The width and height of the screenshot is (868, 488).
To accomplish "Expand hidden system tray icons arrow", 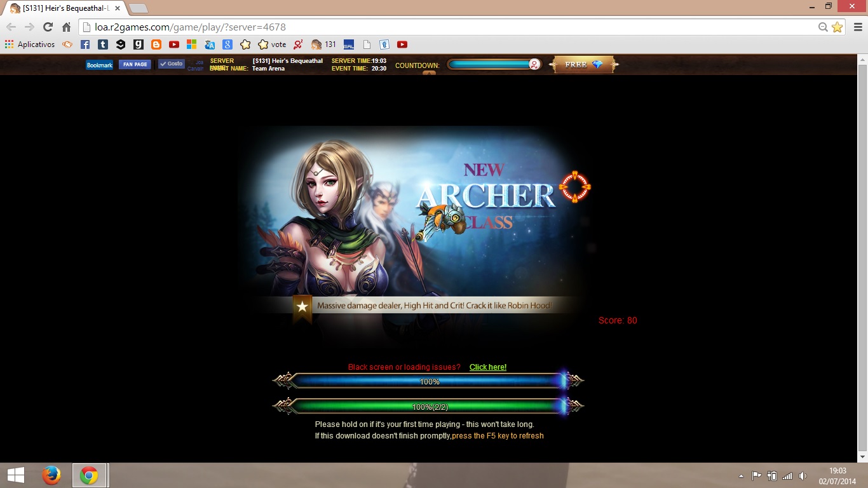I will coord(741,475).
